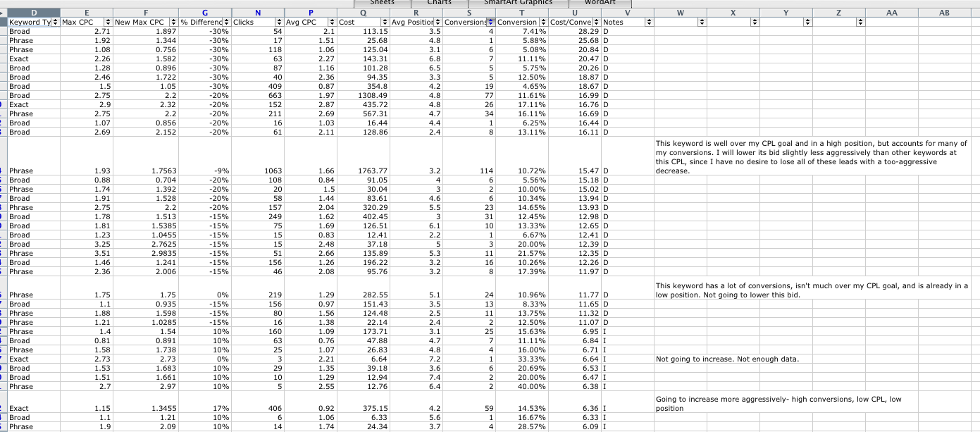The height and width of the screenshot is (432, 980).
Task: Switch to the Charts tab
Action: pos(439,3)
